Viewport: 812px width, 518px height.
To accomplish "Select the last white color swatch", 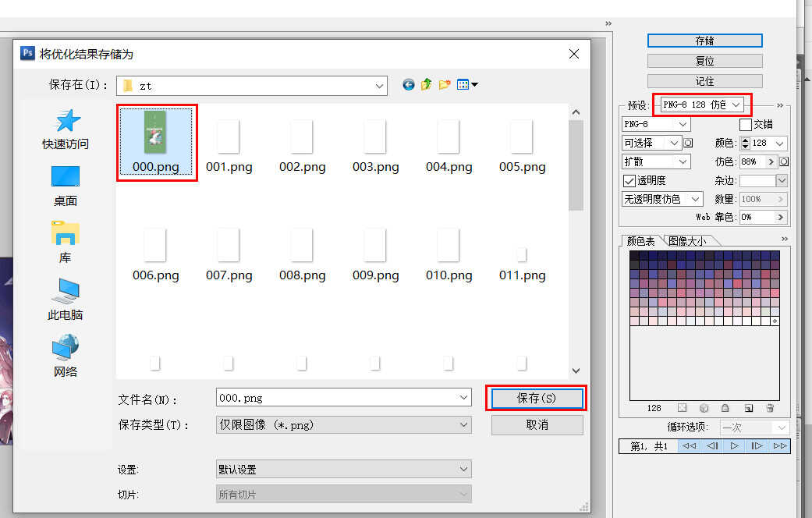I will point(775,321).
